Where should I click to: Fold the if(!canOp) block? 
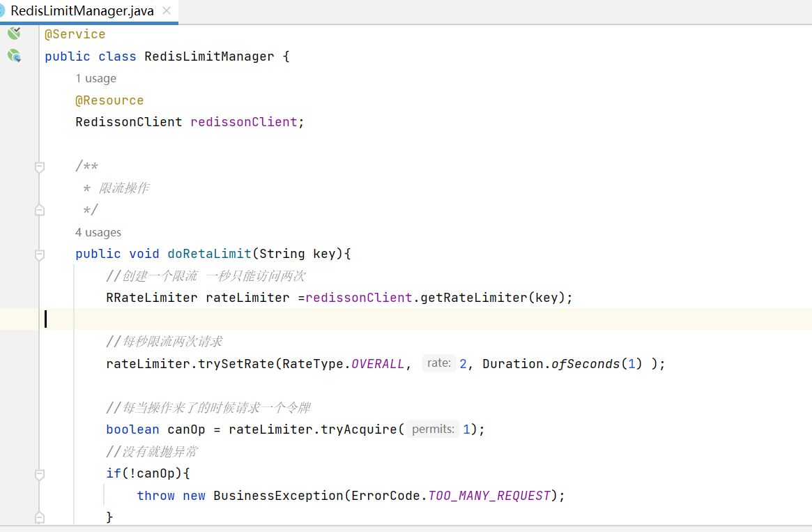[40, 473]
